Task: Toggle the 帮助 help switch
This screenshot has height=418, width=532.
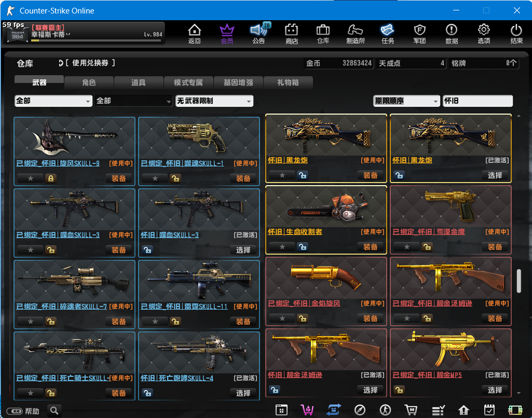Action: 15,411
